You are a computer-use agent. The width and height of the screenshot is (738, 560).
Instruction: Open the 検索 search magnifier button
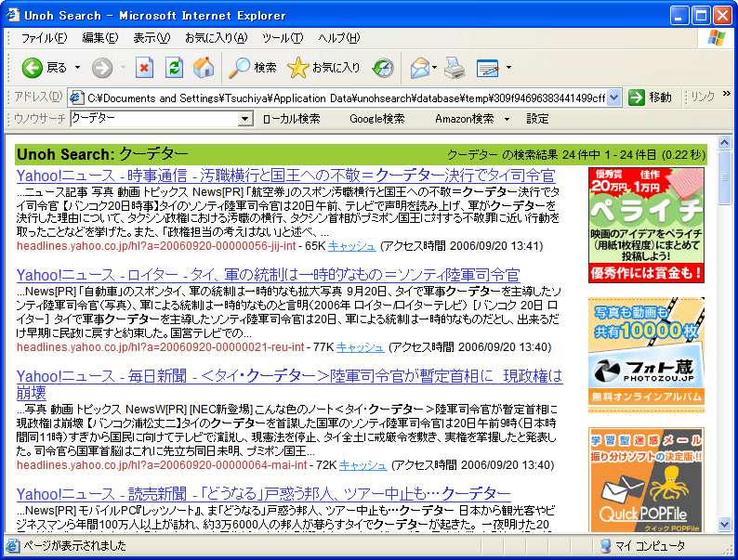[252, 68]
